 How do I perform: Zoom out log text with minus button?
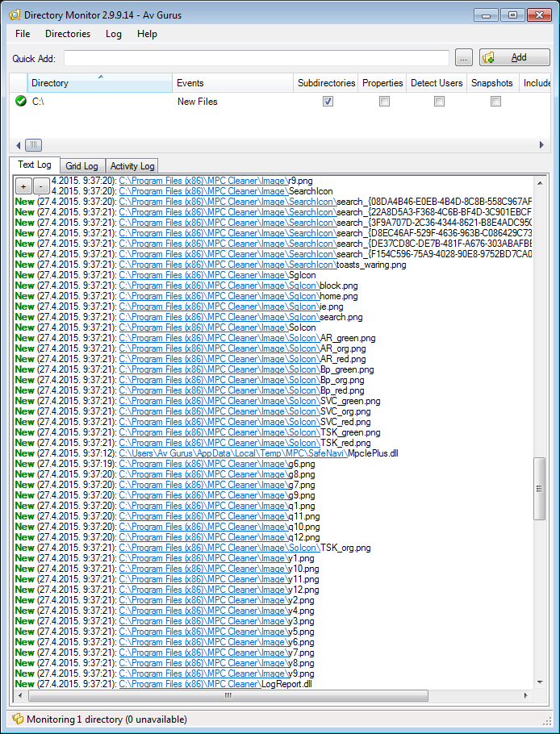[41, 186]
